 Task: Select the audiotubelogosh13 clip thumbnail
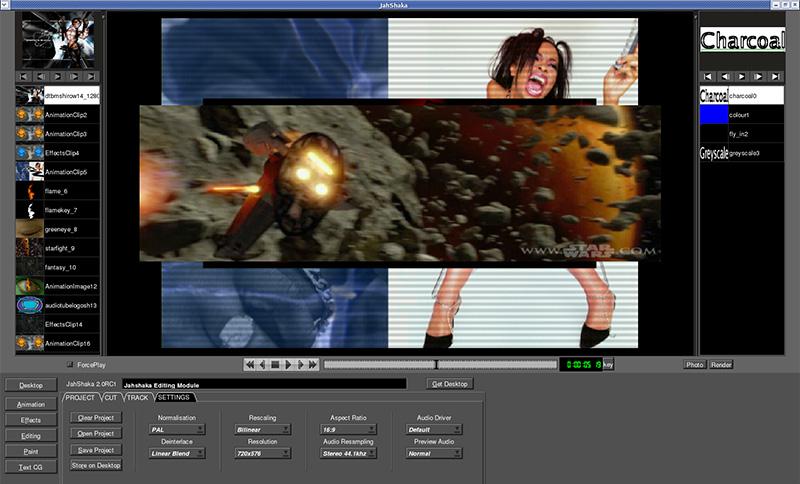30,305
